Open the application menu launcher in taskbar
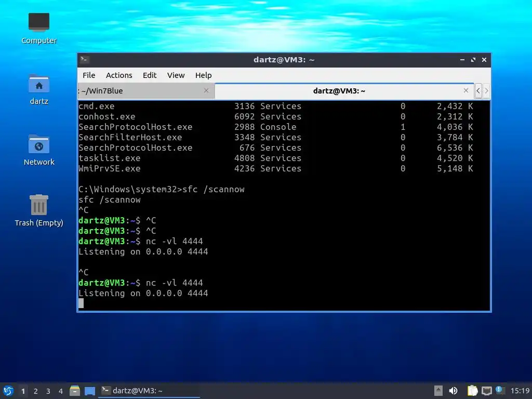 8,391
